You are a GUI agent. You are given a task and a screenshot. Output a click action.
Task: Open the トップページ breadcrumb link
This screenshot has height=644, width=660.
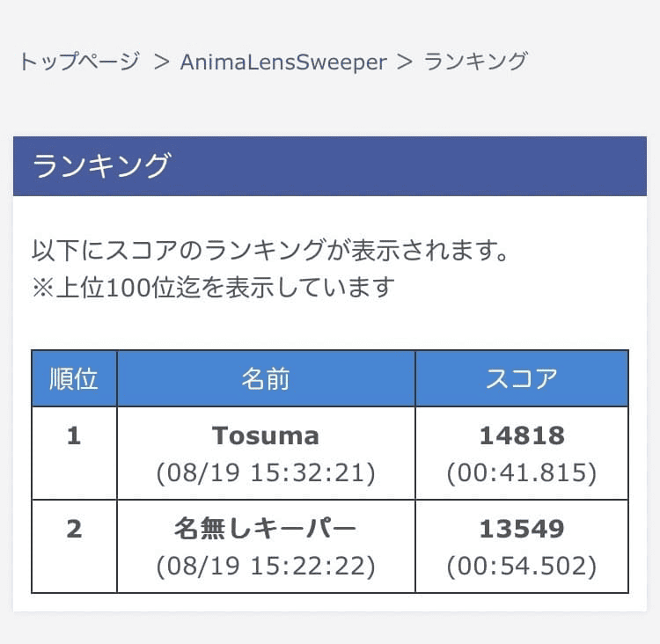pyautogui.click(x=79, y=62)
